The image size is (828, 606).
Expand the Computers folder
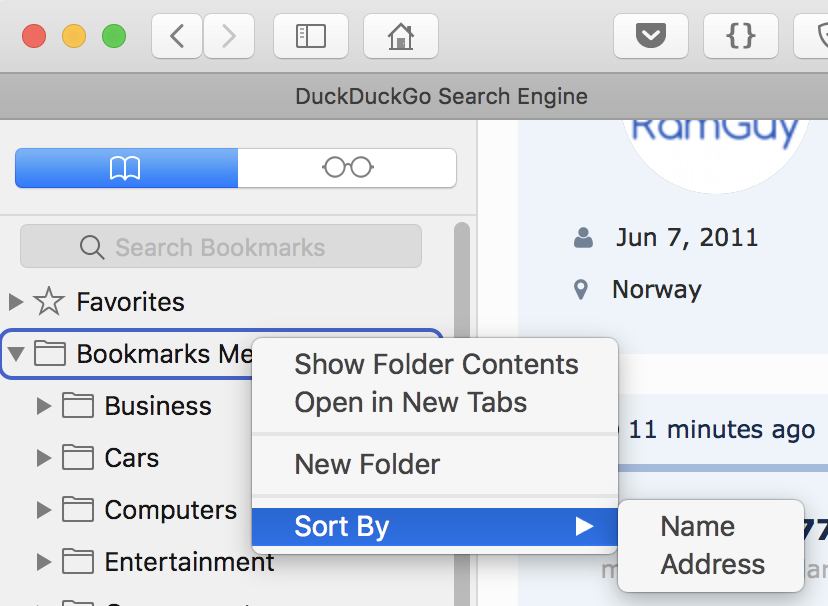[43, 510]
